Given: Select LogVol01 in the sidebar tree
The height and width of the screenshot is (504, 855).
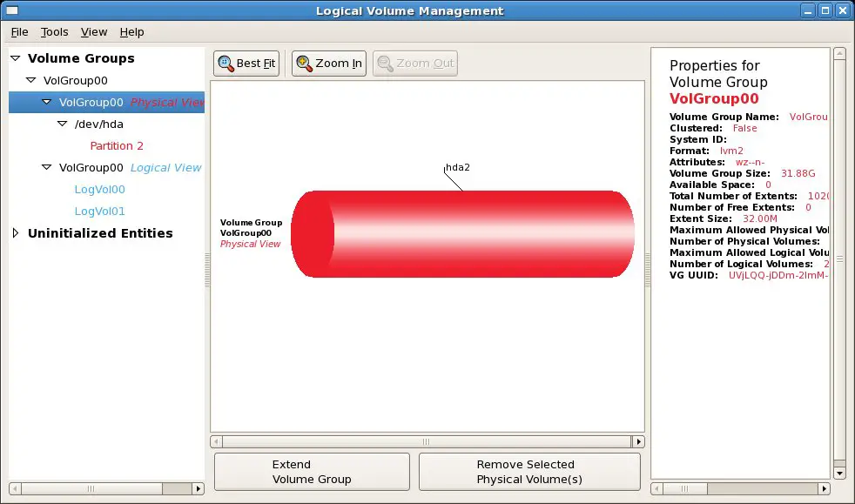Looking at the screenshot, I should [99, 211].
